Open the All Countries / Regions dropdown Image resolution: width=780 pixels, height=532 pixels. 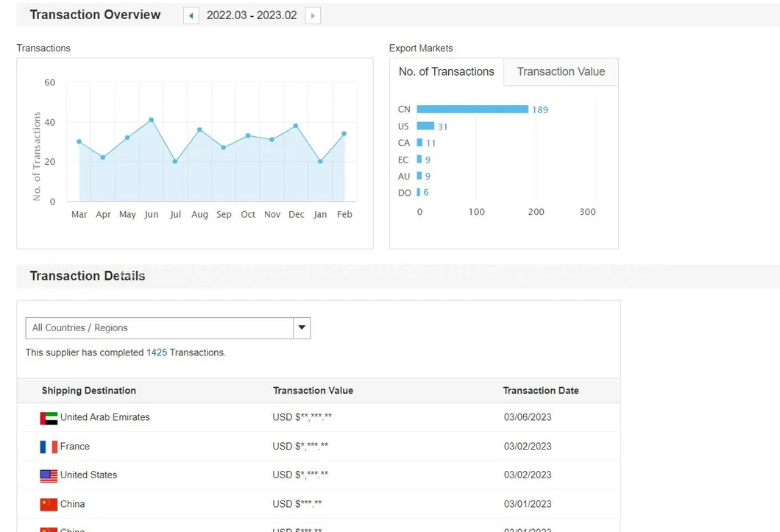click(x=160, y=328)
